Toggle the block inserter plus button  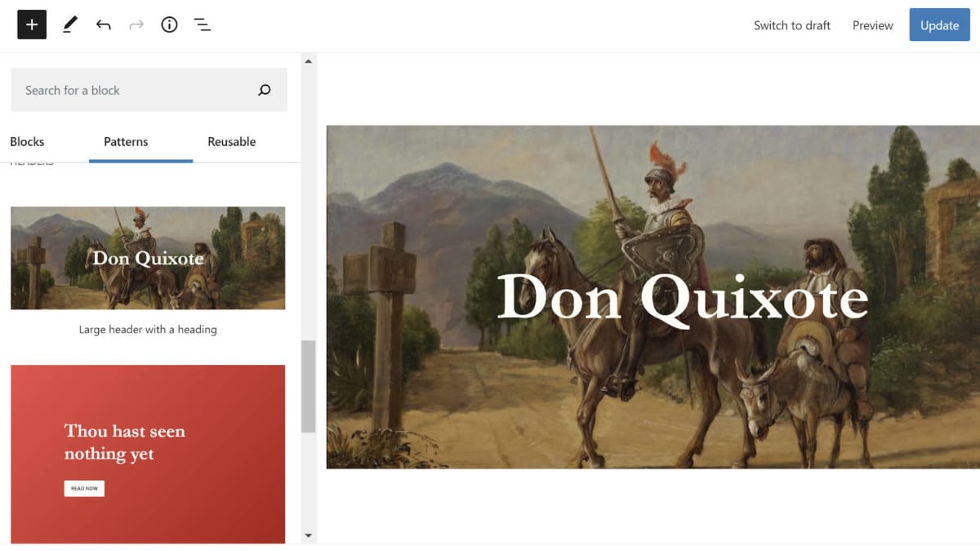point(32,24)
